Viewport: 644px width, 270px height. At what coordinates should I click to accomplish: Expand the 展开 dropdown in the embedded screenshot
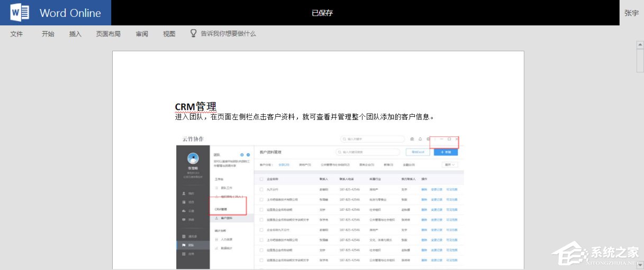(450, 165)
